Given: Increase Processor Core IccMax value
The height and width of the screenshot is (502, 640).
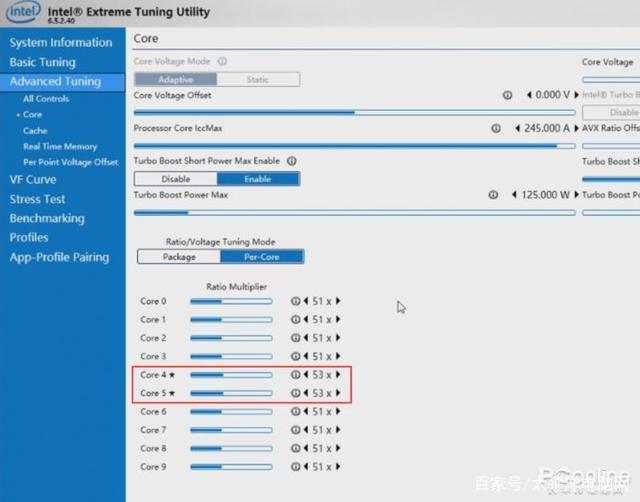Looking at the screenshot, I should (x=576, y=128).
